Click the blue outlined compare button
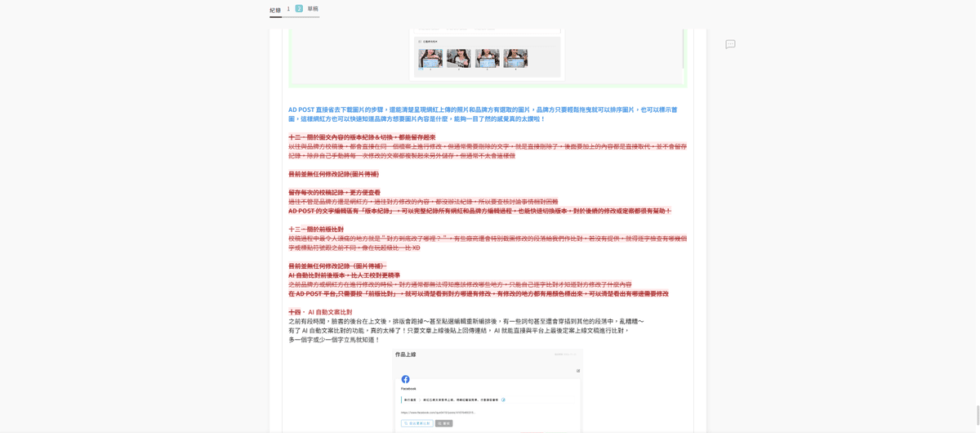 click(416, 423)
